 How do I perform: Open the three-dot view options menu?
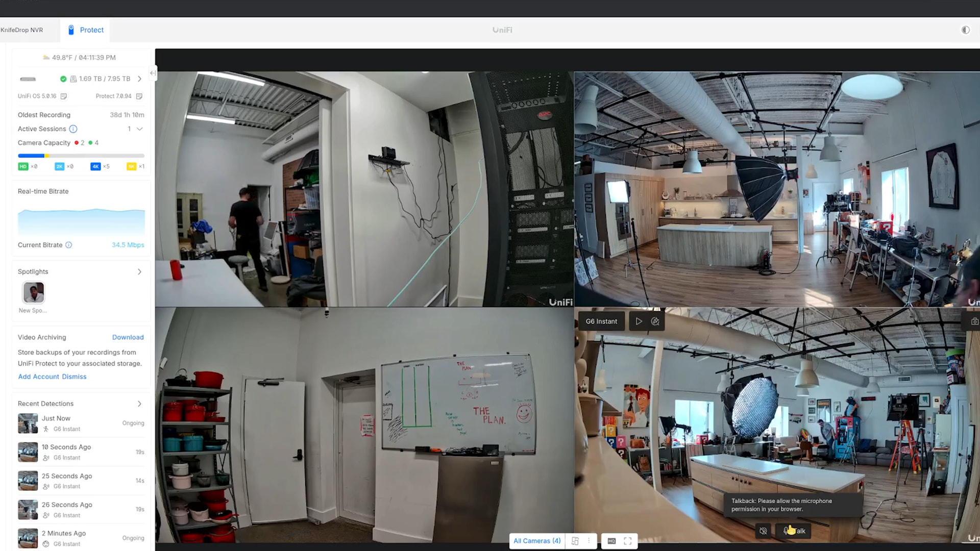(x=589, y=541)
